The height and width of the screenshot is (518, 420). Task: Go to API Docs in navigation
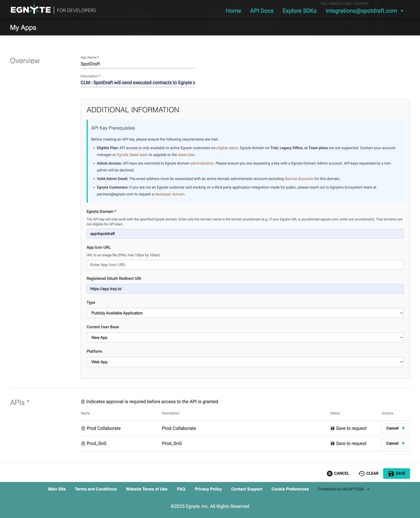point(262,11)
